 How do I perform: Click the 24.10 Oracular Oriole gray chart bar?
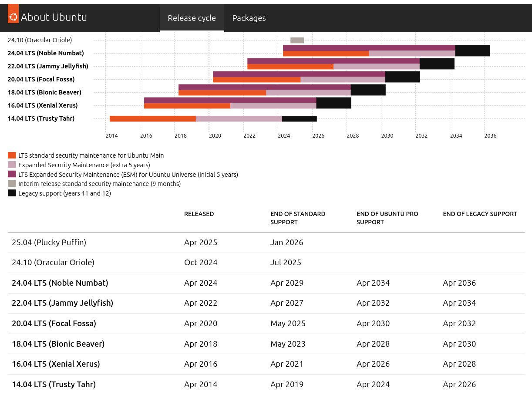pyautogui.click(x=297, y=40)
